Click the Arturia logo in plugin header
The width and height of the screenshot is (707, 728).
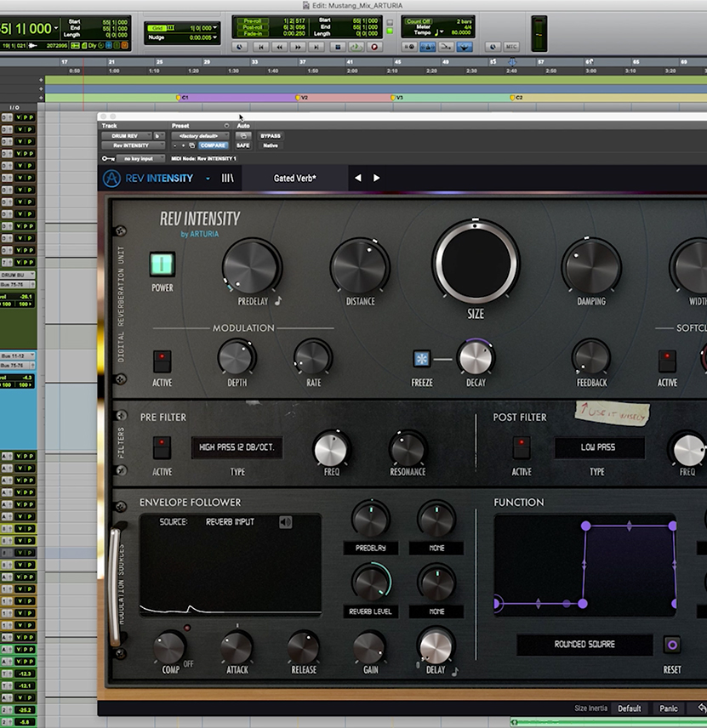(111, 179)
